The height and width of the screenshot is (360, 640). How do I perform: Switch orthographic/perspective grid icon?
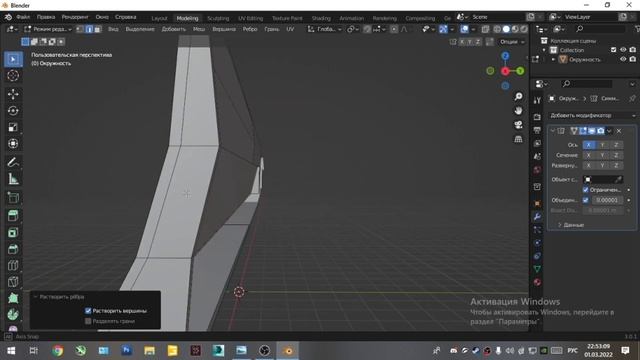pyautogui.click(x=518, y=139)
